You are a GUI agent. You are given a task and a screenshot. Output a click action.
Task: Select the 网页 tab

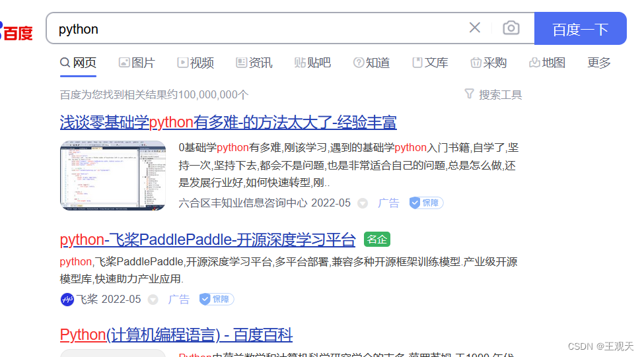[x=78, y=63]
